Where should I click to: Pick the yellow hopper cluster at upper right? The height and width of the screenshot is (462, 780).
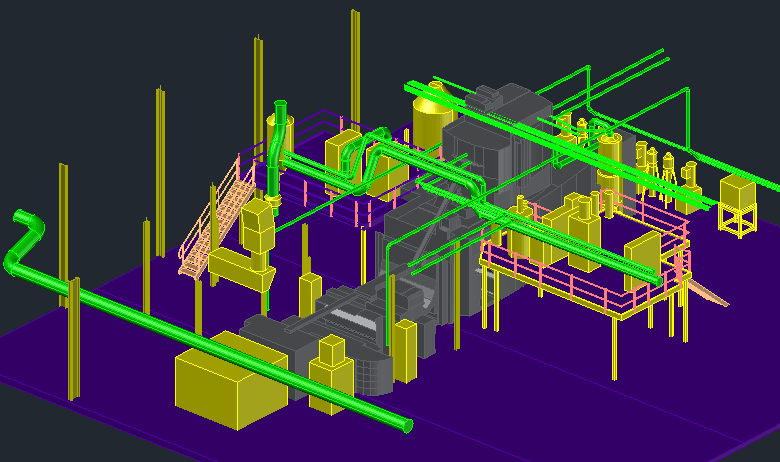(652, 165)
